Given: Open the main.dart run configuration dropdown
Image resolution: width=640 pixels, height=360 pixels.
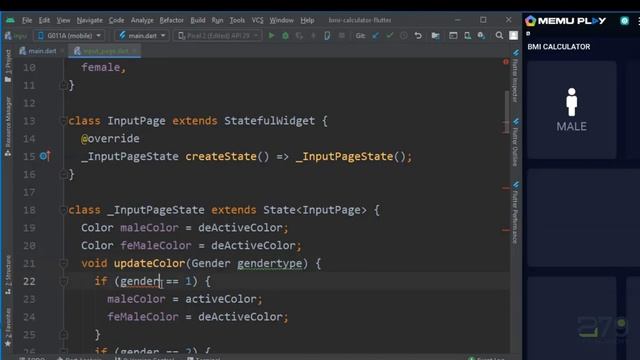Looking at the screenshot, I should pyautogui.click(x=142, y=36).
